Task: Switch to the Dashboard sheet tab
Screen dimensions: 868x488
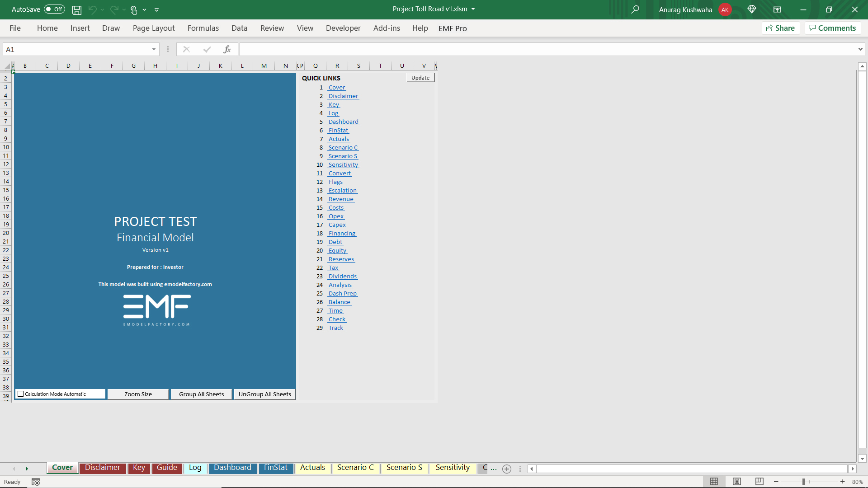Action: click(232, 468)
